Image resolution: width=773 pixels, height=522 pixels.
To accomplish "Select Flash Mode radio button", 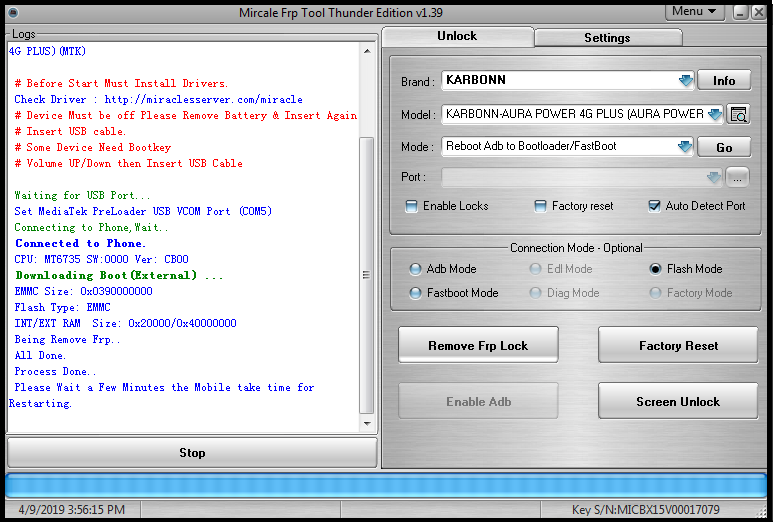I will pos(655,269).
